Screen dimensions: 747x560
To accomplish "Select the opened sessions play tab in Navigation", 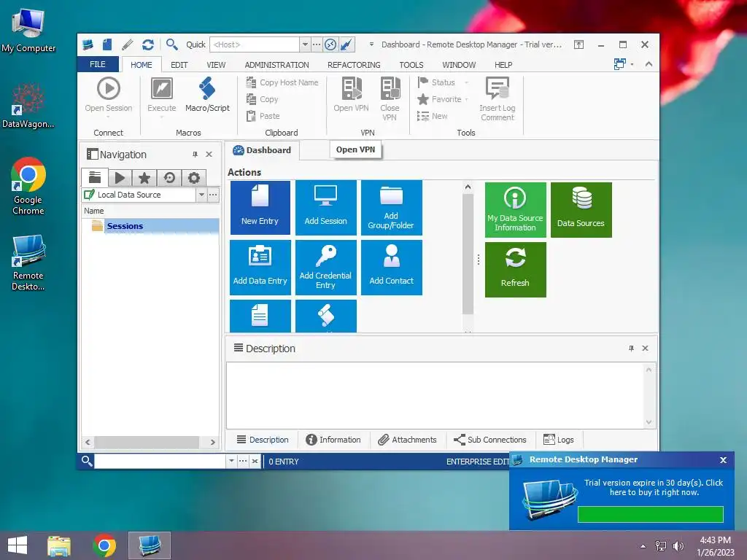I will point(120,178).
